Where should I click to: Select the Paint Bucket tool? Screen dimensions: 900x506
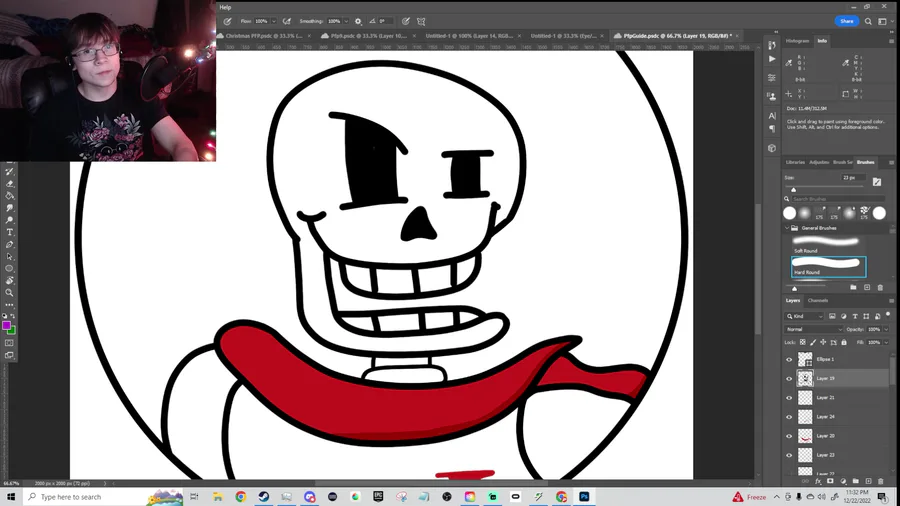click(x=10, y=196)
